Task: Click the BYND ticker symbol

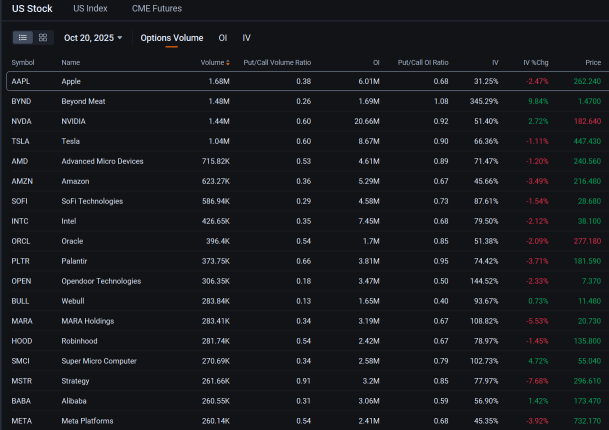Action: pyautogui.click(x=21, y=101)
